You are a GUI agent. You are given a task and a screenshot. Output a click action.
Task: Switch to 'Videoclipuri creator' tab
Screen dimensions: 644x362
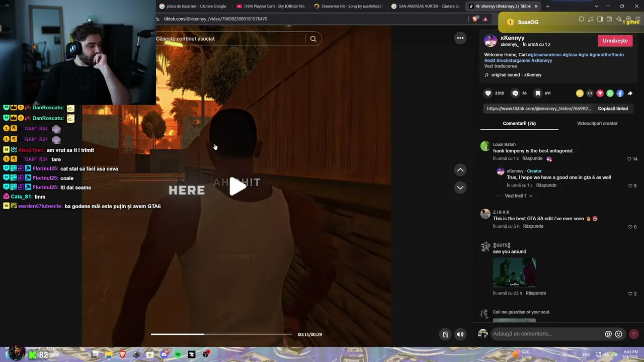click(597, 123)
